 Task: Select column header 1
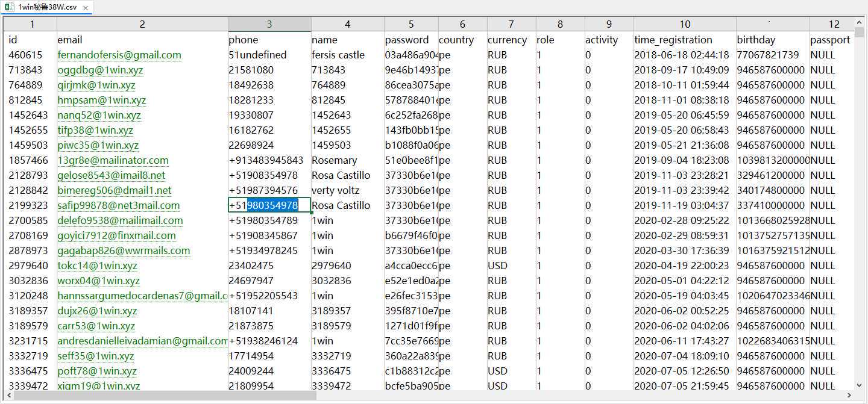pos(31,24)
